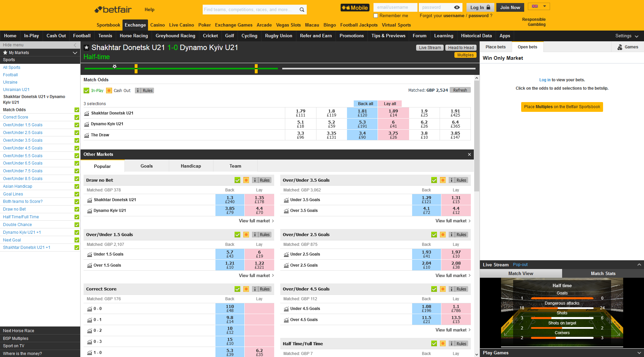The width and height of the screenshot is (644, 357).
Task: Click 1.81 back price for Shakhtar Donetsk U21
Action: (362, 113)
